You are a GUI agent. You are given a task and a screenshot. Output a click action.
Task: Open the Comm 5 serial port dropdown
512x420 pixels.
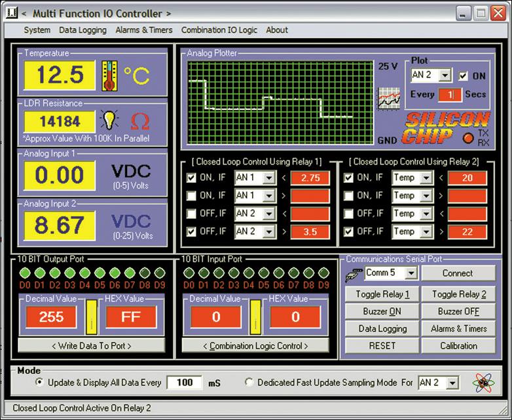click(x=411, y=273)
